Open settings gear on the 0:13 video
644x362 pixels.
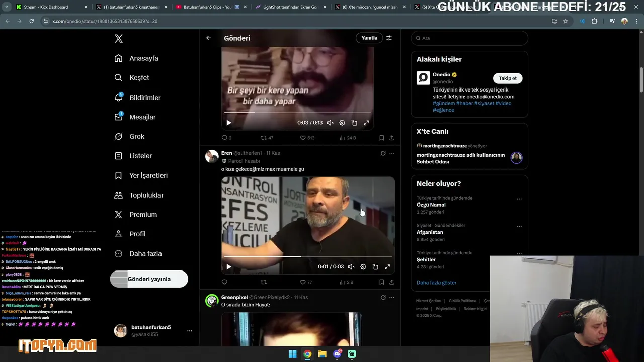tap(342, 123)
